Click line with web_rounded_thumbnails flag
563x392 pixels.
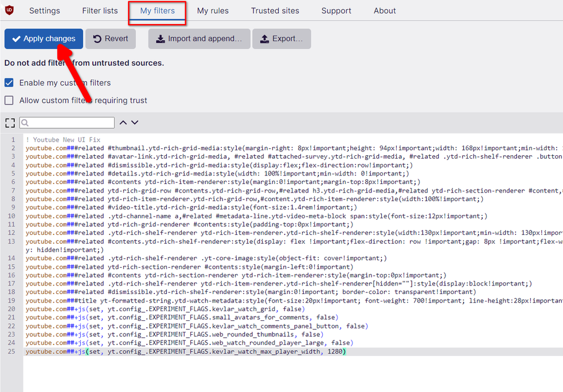click(174, 334)
